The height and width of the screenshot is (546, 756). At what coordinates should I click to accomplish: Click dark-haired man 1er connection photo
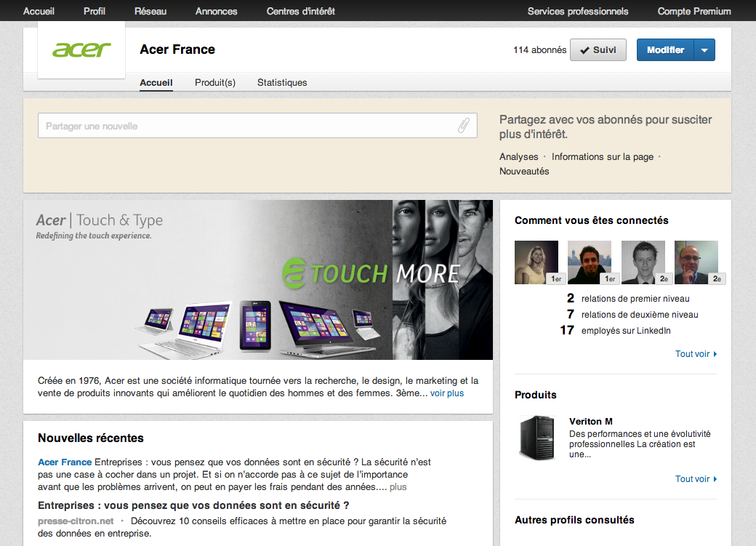590,262
